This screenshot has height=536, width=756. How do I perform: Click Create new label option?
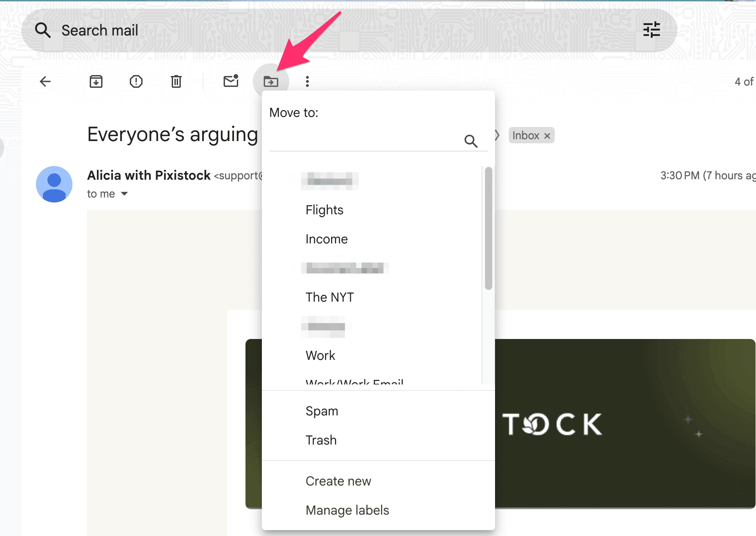coord(338,480)
